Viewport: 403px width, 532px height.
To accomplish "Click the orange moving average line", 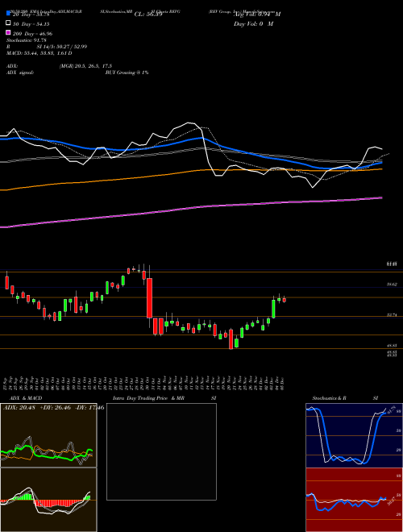I will (x=191, y=172).
